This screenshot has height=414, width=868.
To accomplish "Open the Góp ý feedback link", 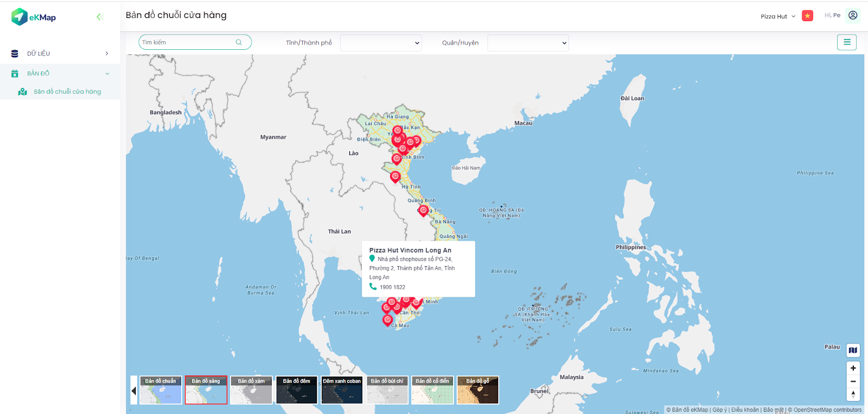I will pyautogui.click(x=720, y=410).
